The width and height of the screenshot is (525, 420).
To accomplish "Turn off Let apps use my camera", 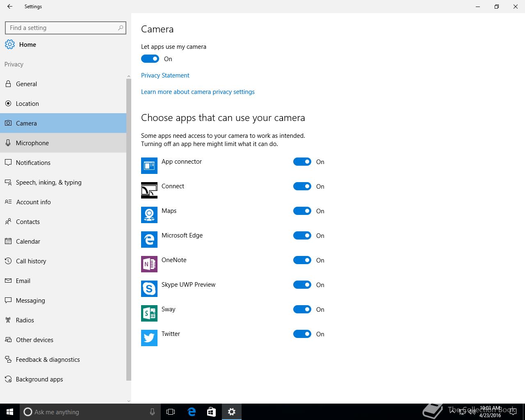I will click(150, 59).
